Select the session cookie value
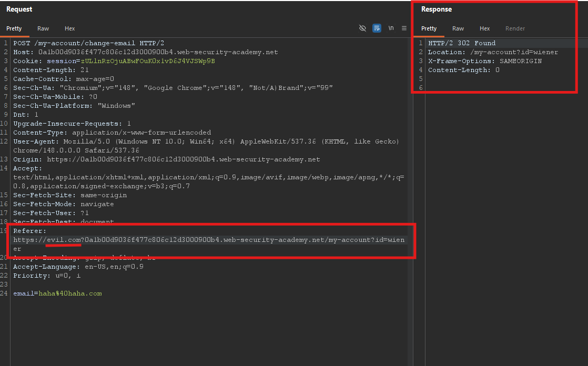The width and height of the screenshot is (588, 366). tap(148, 61)
